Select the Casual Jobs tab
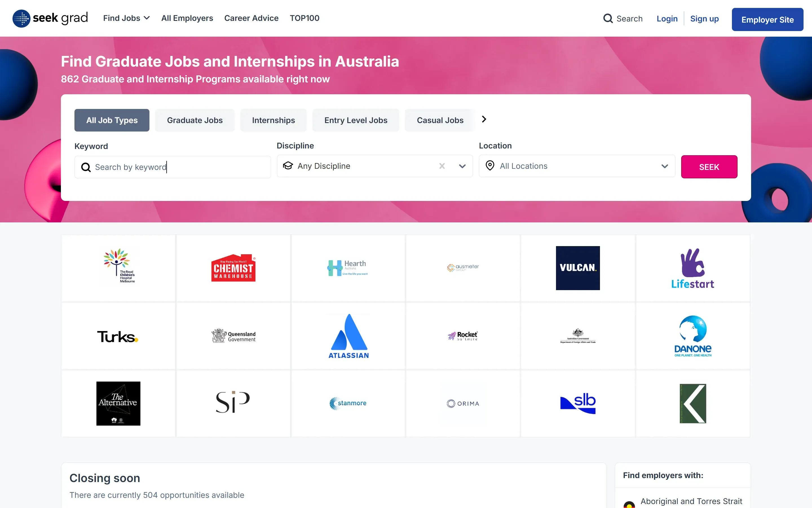Viewport: 812px width, 508px height. click(x=440, y=120)
